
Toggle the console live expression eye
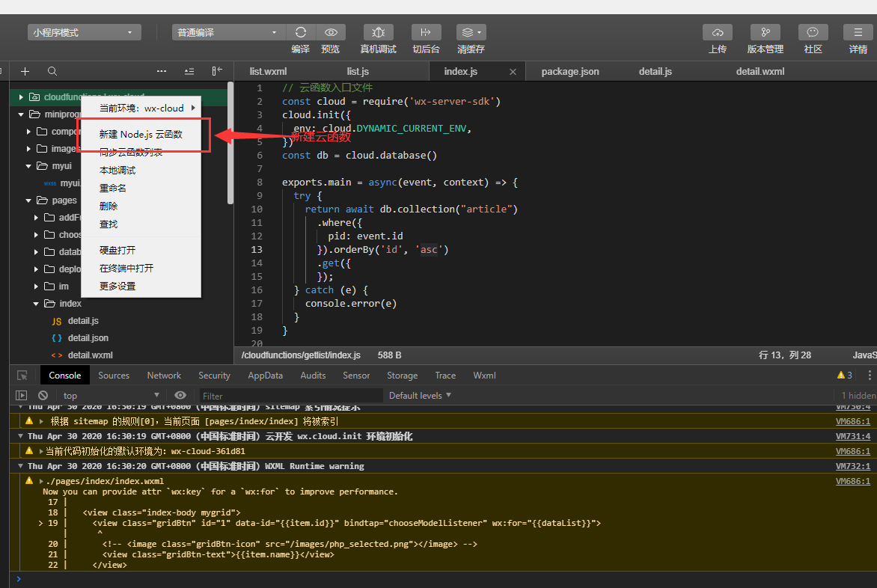(180, 395)
